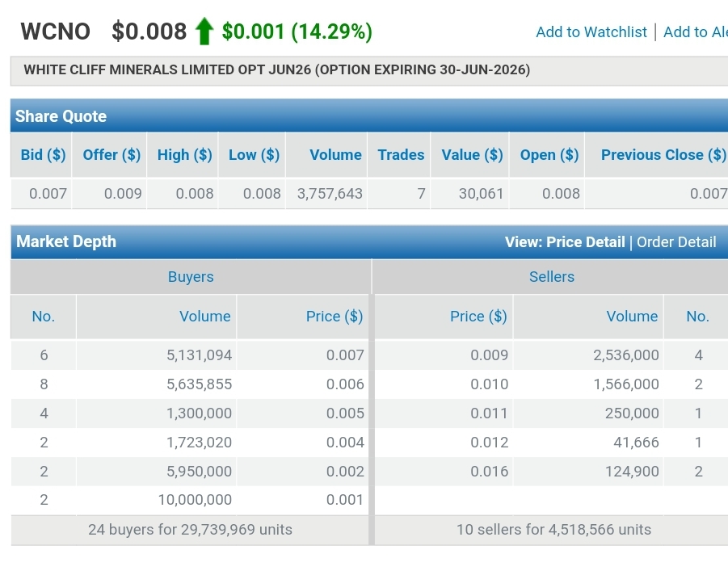The height and width of the screenshot is (575, 728).
Task: Click the sellers Volume column header
Action: 632,317
